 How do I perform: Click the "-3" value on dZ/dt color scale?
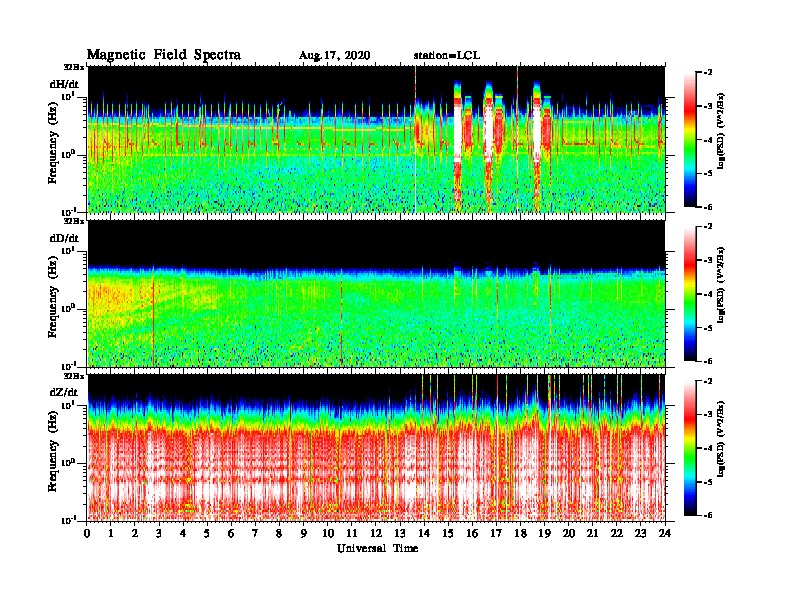[708, 415]
